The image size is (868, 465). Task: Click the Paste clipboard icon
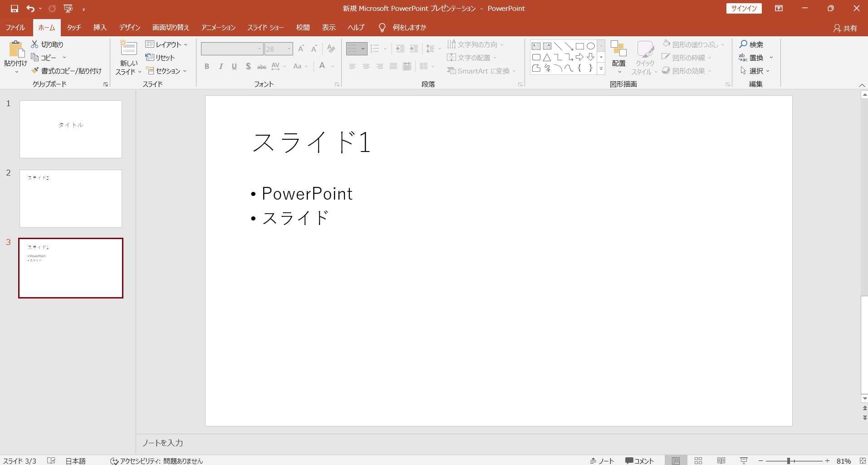pyautogui.click(x=16, y=49)
